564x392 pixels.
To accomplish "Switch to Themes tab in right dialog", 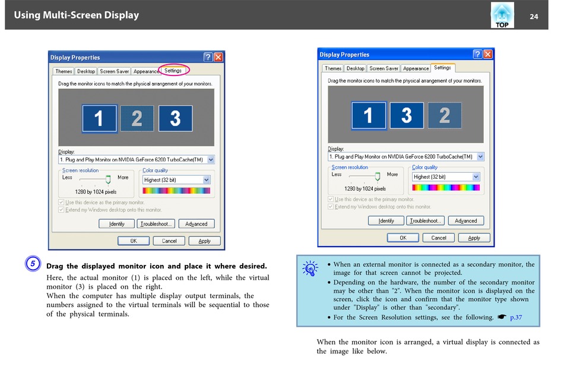I will click(x=333, y=68).
